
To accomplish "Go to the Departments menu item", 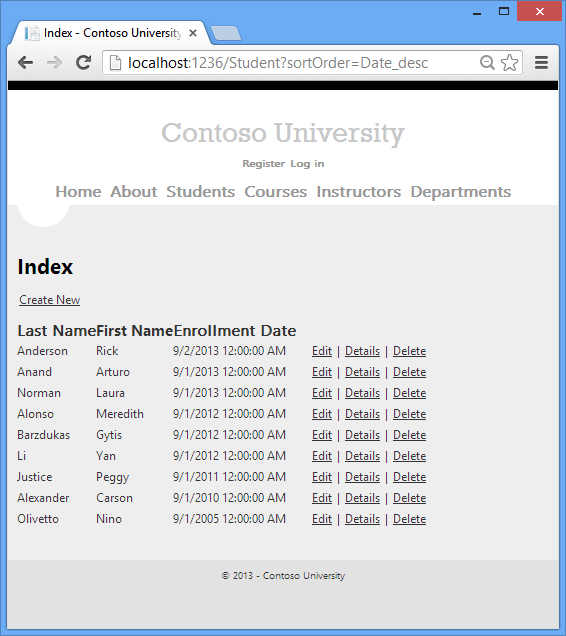I will pos(461,192).
